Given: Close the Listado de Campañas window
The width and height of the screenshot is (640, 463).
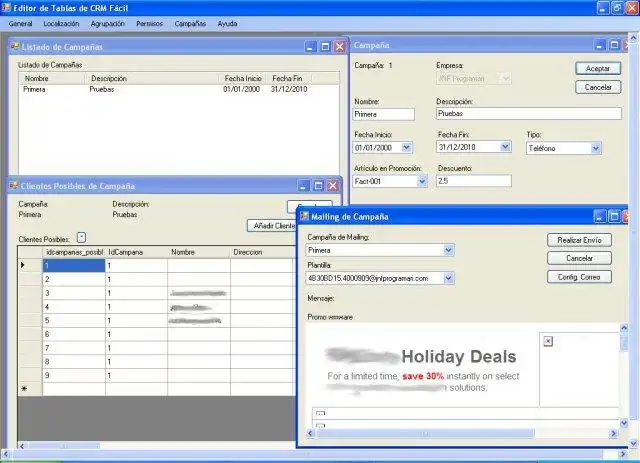Looking at the screenshot, I should [340, 47].
